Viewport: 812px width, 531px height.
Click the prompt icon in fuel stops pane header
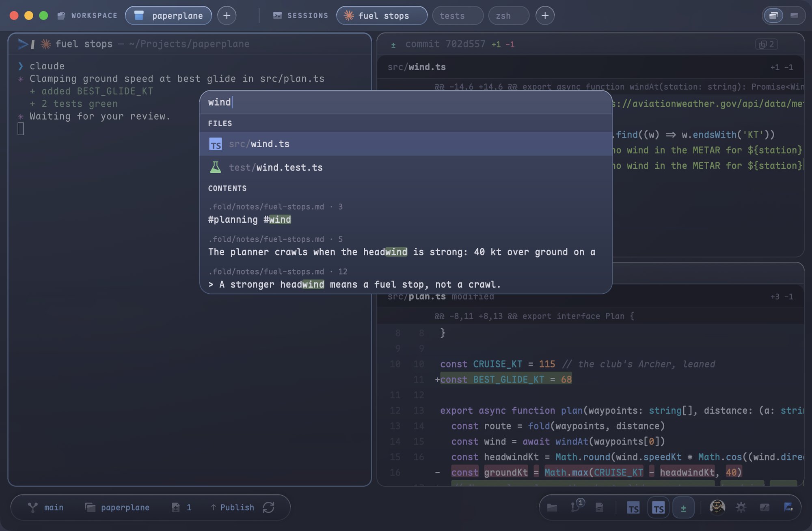[x=26, y=44]
